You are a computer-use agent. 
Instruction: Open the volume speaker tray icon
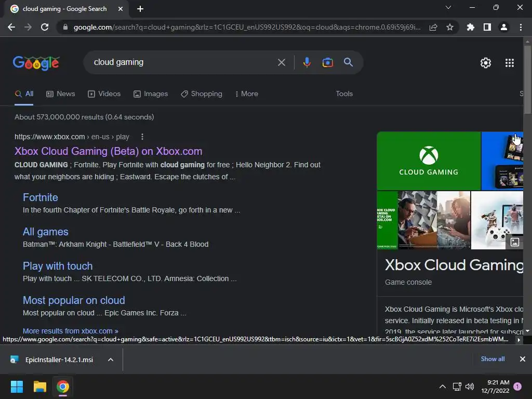470,387
